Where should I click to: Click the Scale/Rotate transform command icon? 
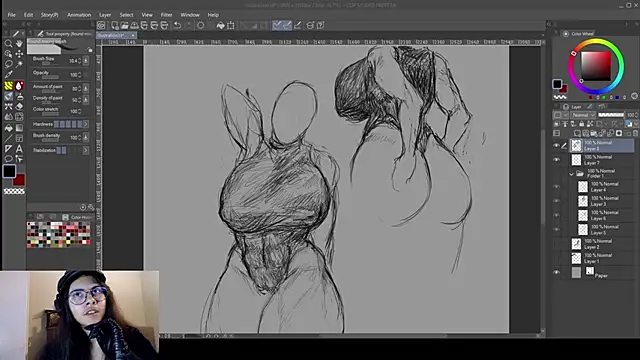click(x=231, y=25)
